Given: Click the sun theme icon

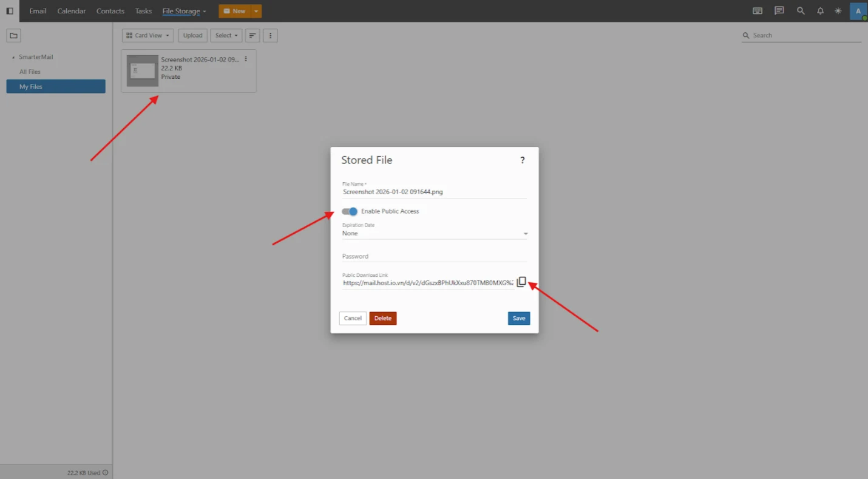Looking at the screenshot, I should pos(838,11).
